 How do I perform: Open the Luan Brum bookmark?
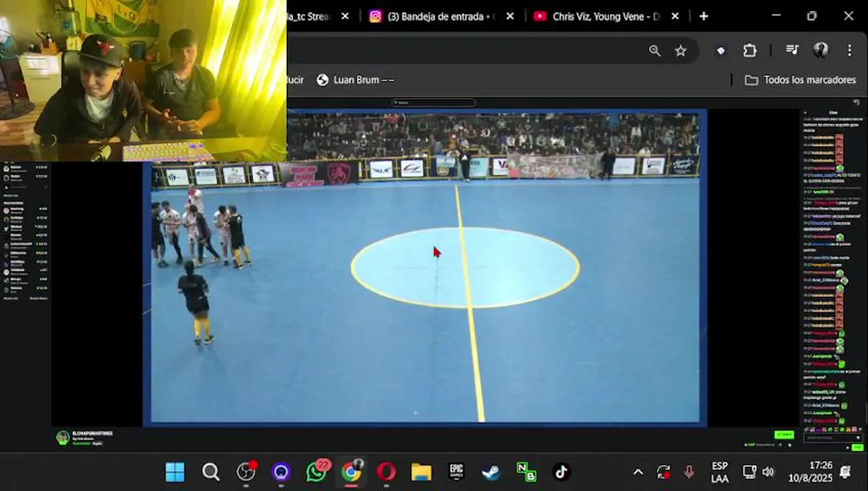pyautogui.click(x=356, y=80)
